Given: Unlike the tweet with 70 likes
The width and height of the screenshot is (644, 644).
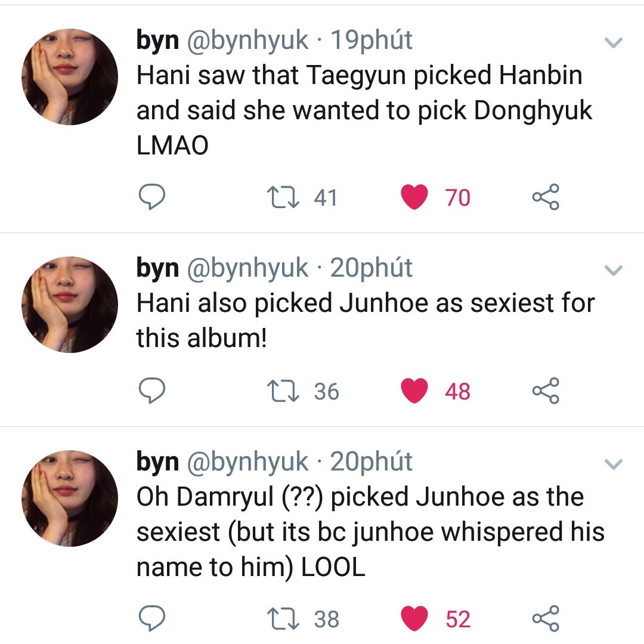Looking at the screenshot, I should click(x=415, y=197).
